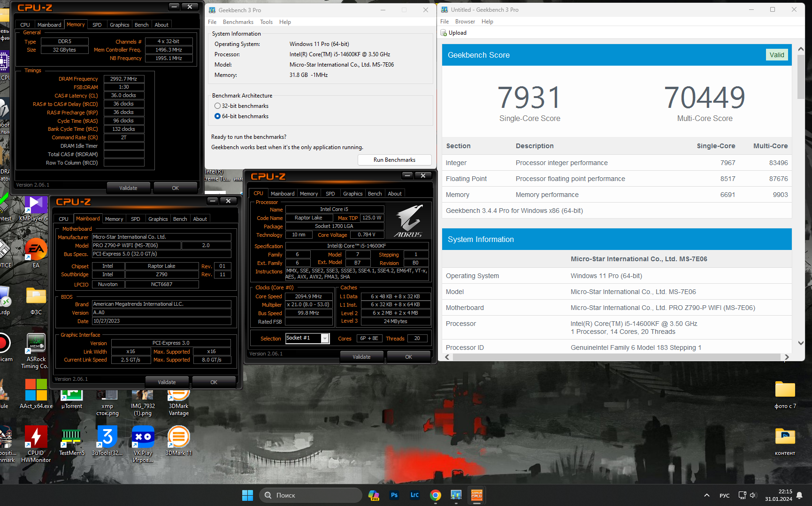Open Bench tab in CPU tab CPU-Z window
812x506 pixels.
[375, 194]
